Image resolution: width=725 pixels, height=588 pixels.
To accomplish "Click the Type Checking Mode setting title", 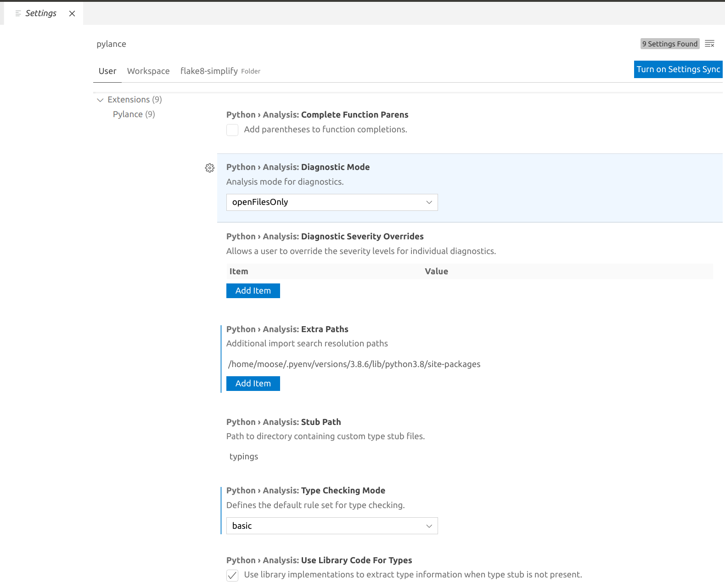I will 306,490.
